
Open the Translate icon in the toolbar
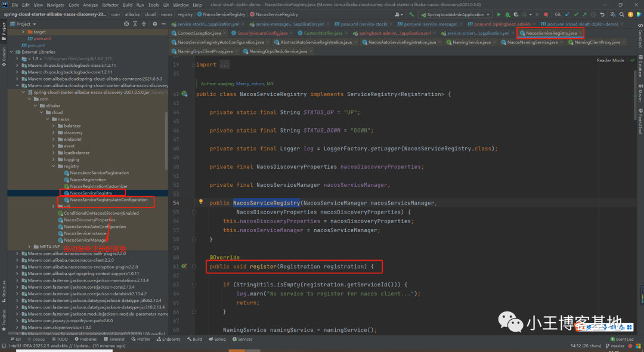(613, 14)
